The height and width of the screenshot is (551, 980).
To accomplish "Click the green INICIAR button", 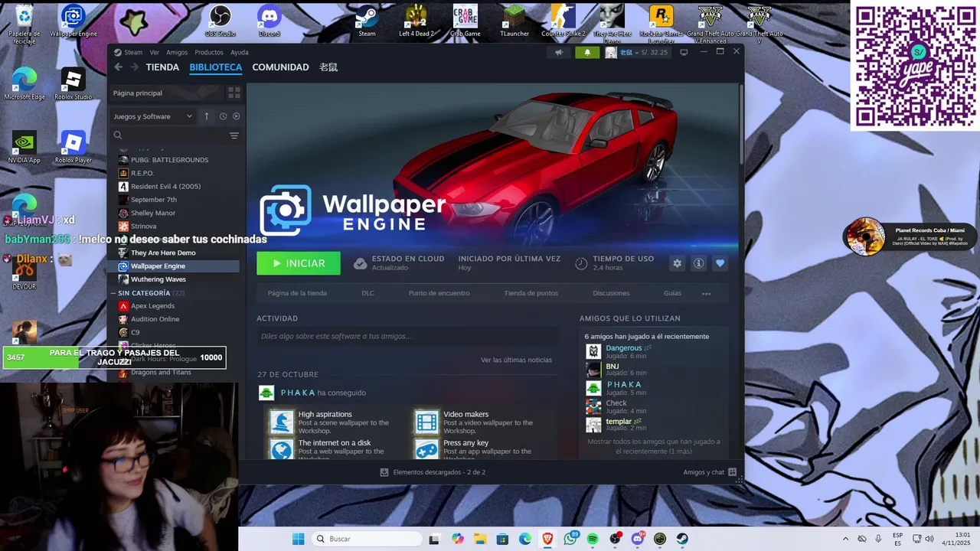I will [x=299, y=263].
